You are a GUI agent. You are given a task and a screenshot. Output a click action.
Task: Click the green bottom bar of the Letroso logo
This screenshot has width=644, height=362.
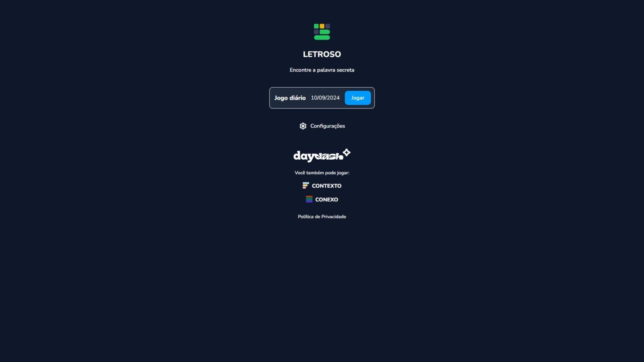pos(322,38)
